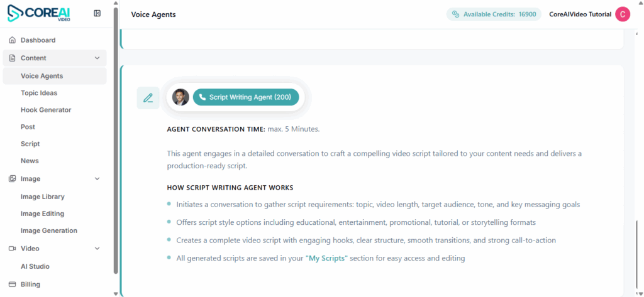The width and height of the screenshot is (644, 297).
Task: Open Hook Generator in the sidebar
Action: (x=46, y=110)
